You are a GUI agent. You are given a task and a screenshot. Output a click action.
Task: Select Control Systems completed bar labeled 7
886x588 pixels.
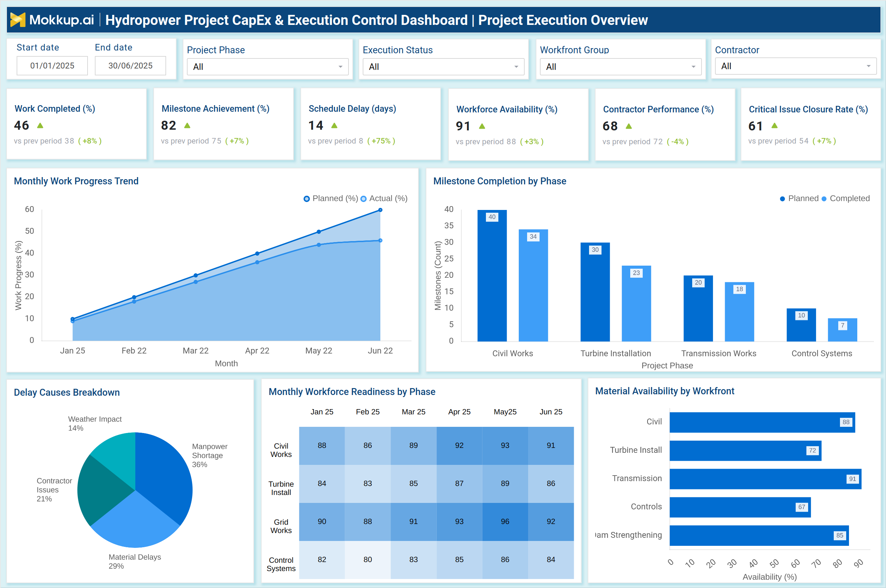[x=842, y=330]
